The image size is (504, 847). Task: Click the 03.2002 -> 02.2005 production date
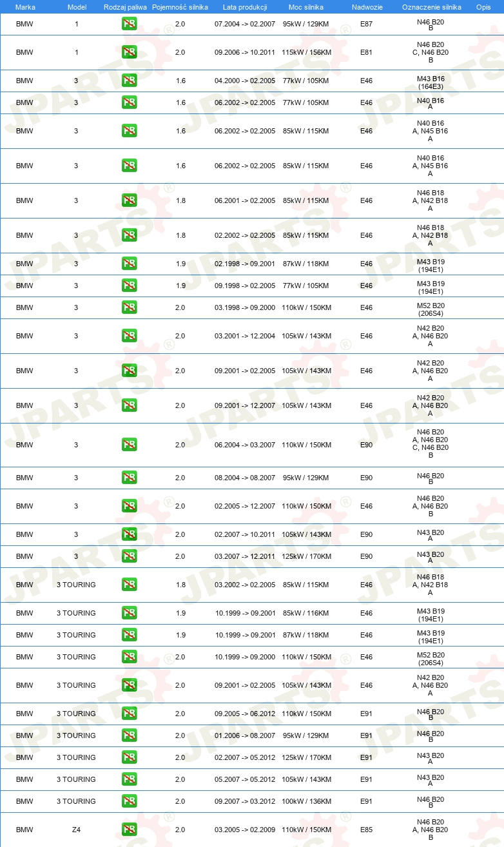(245, 585)
